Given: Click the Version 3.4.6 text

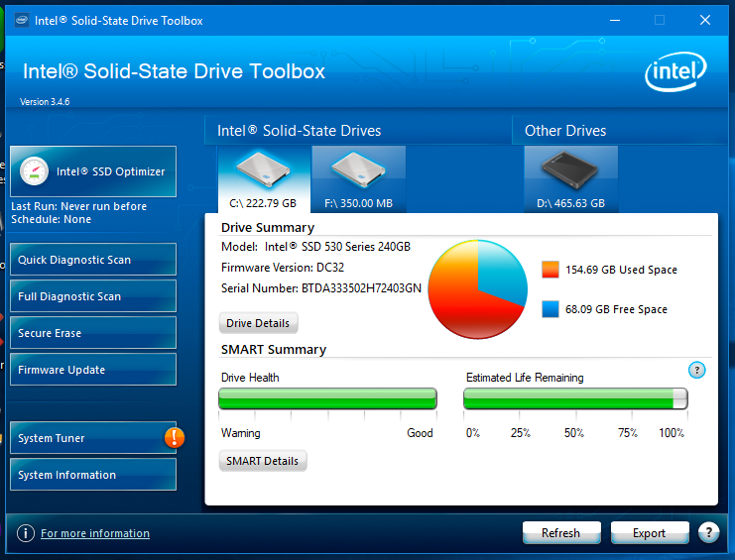Looking at the screenshot, I should [x=45, y=102].
